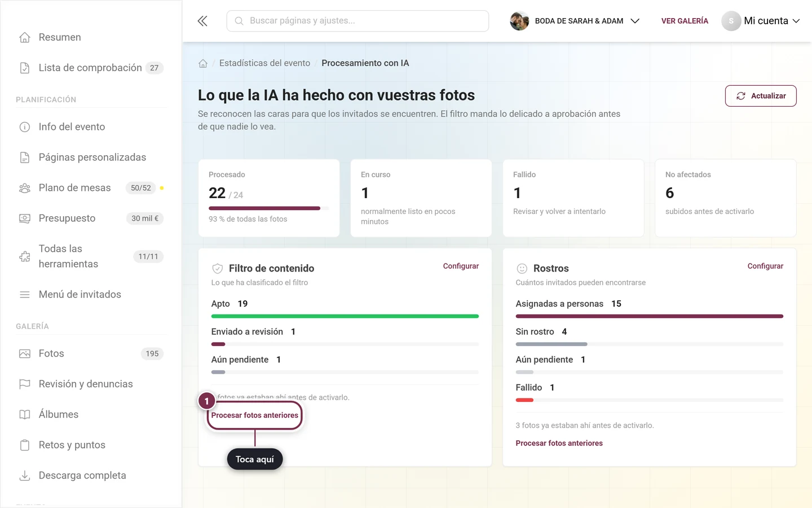
Task: Click Procesar fotos anteriores under Filtro de contenido
Action: click(255, 415)
